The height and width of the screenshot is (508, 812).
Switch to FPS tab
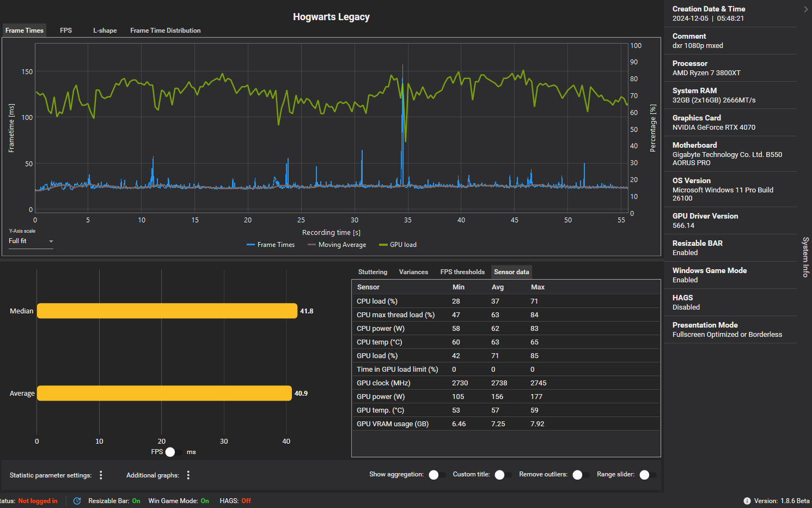(x=66, y=31)
